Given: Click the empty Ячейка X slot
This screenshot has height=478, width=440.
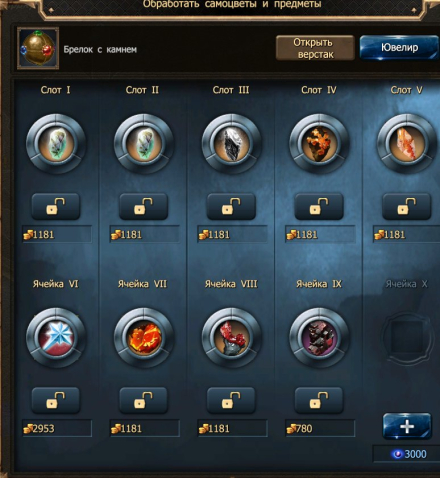Looking at the screenshot, I should click(x=407, y=338).
